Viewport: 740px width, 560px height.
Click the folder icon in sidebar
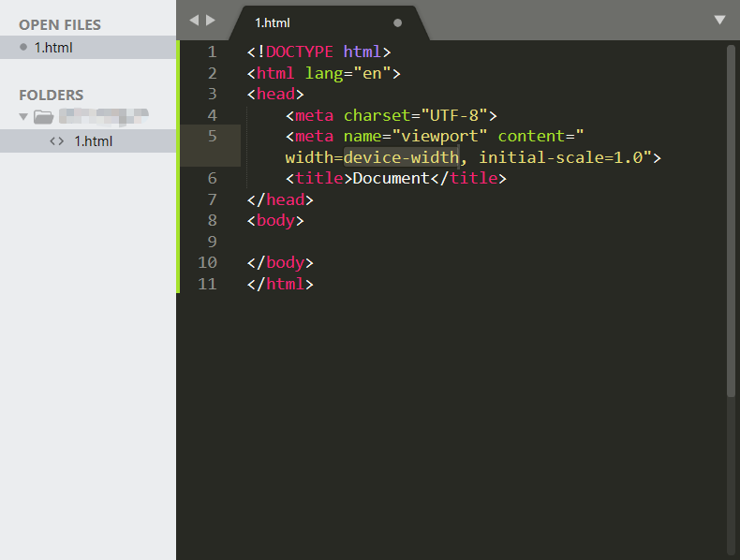click(43, 116)
